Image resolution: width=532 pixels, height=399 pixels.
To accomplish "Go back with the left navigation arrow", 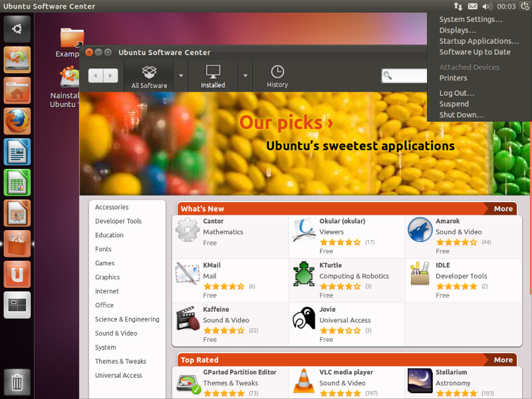I will click(96, 75).
